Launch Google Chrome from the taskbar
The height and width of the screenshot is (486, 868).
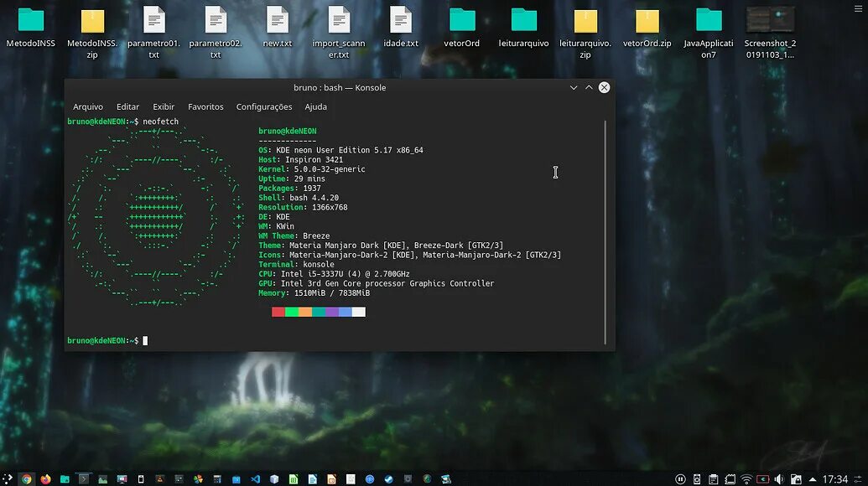click(27, 478)
